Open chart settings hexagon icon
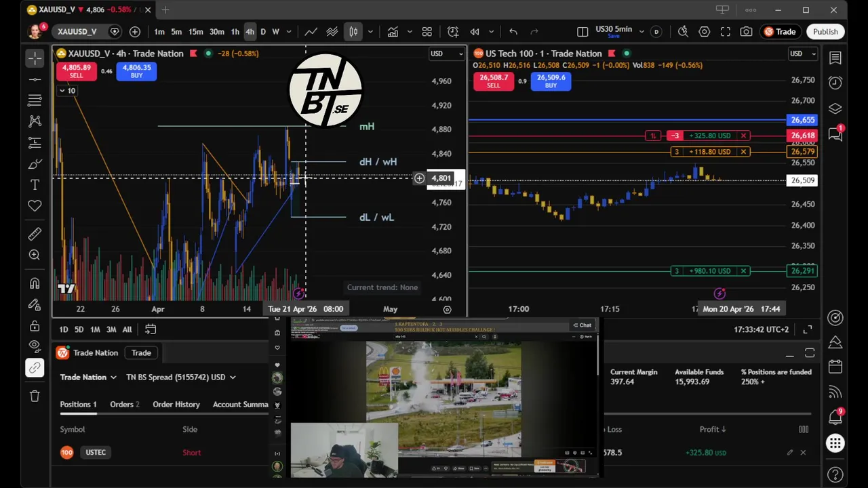The height and width of the screenshot is (488, 868). pos(705,32)
